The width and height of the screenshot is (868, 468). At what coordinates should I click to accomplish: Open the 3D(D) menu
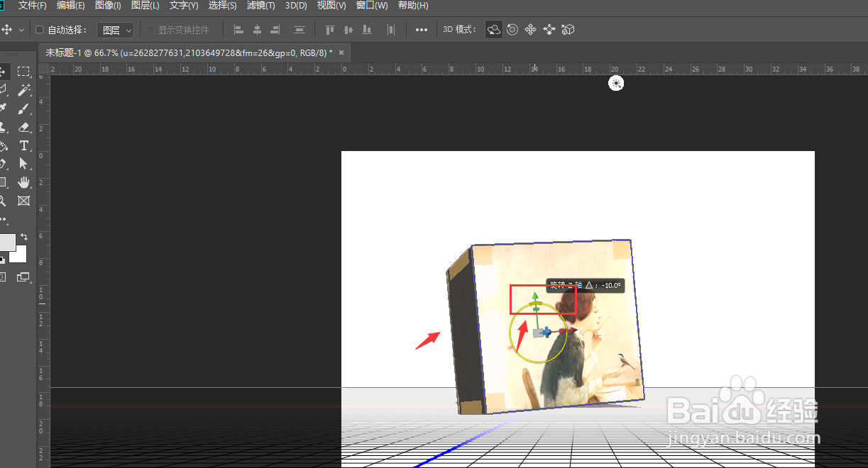(296, 6)
